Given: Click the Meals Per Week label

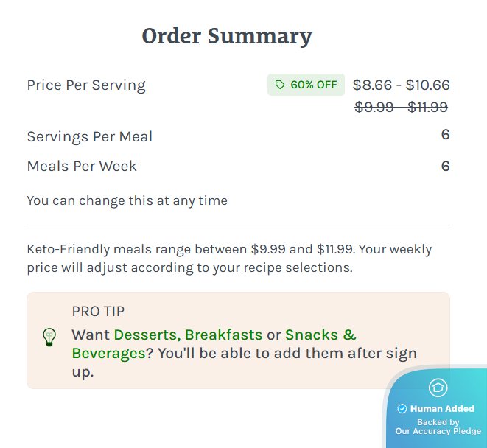Looking at the screenshot, I should pos(82,166).
